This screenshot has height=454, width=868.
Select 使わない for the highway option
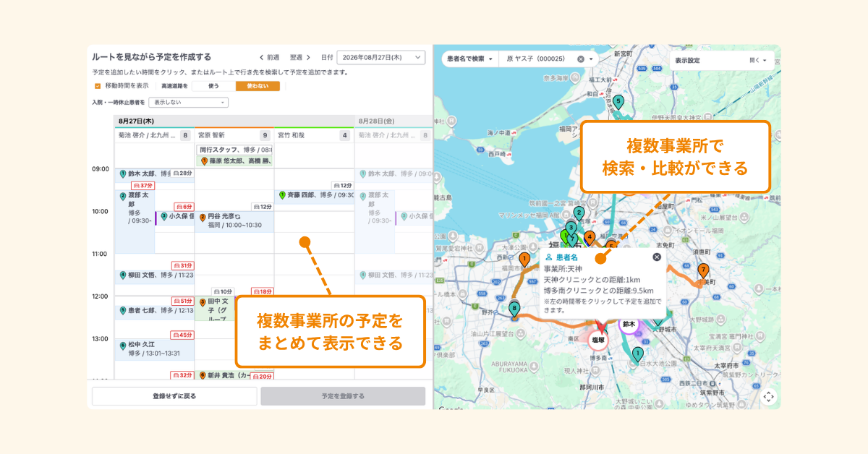258,85
